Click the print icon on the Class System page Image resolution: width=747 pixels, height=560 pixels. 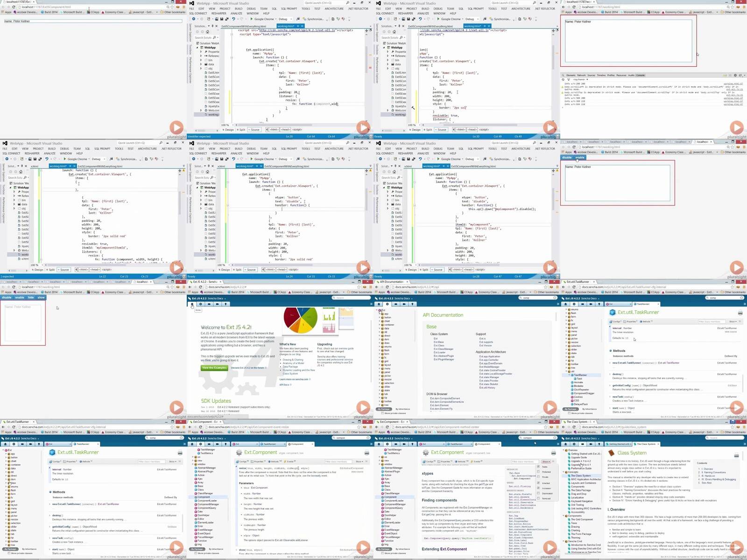[x=736, y=455]
